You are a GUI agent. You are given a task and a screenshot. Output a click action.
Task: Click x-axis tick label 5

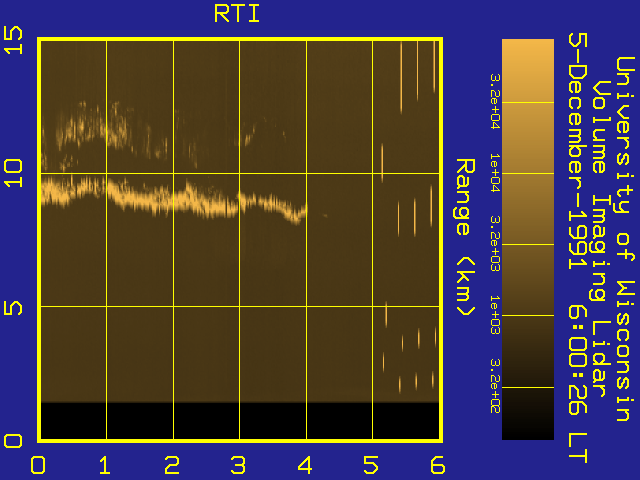[371, 465]
